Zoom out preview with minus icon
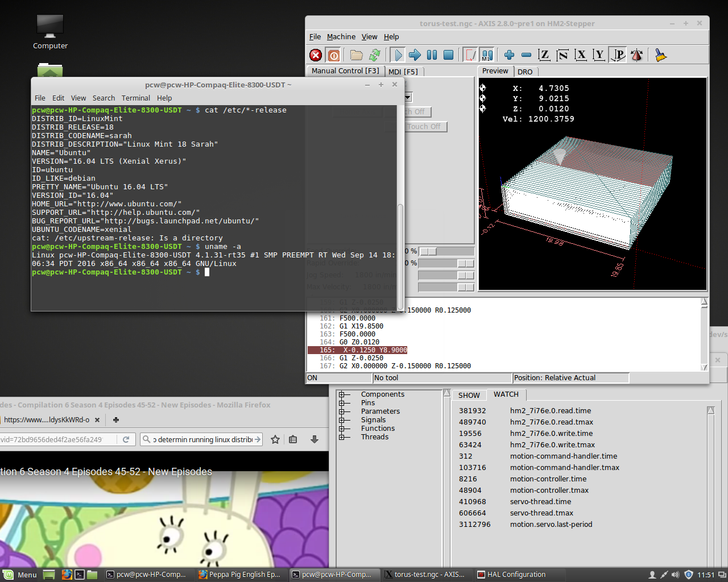Viewport: 728px width, 582px height. 527,55
